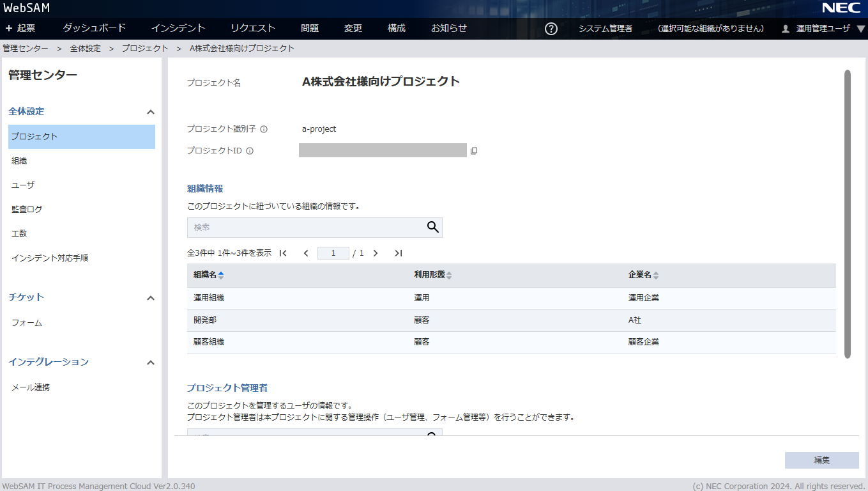Go to the previous page arrow

click(x=306, y=253)
